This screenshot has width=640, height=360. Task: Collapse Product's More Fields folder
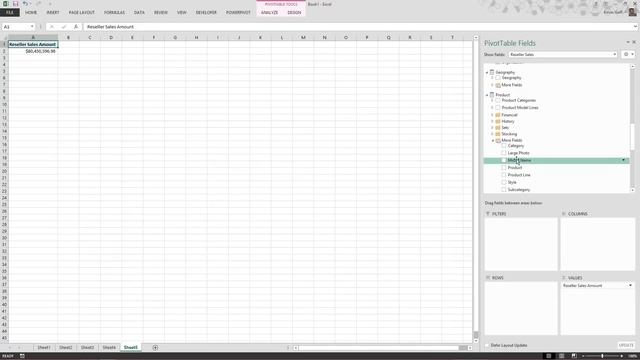[x=493, y=140]
